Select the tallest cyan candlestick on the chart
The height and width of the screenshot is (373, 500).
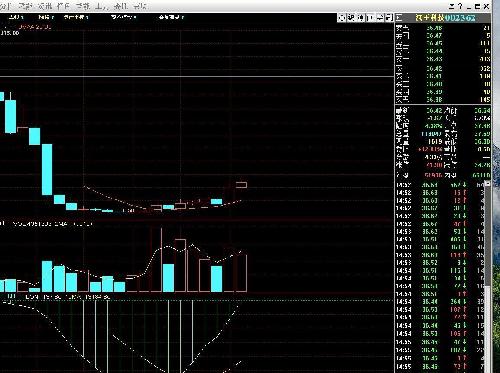pos(47,169)
